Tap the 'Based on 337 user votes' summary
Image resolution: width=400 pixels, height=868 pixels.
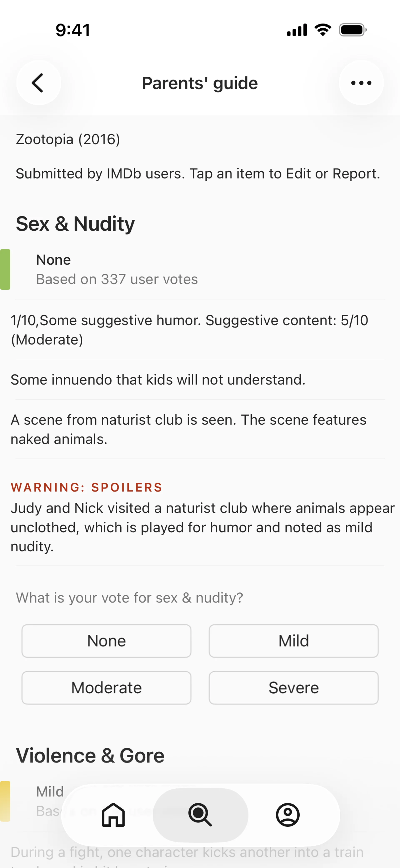click(117, 279)
